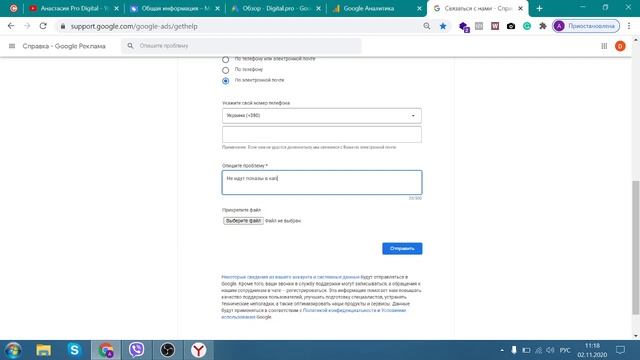Click the browser forward arrow
Screen dimensions: 640x360
coord(27,26)
